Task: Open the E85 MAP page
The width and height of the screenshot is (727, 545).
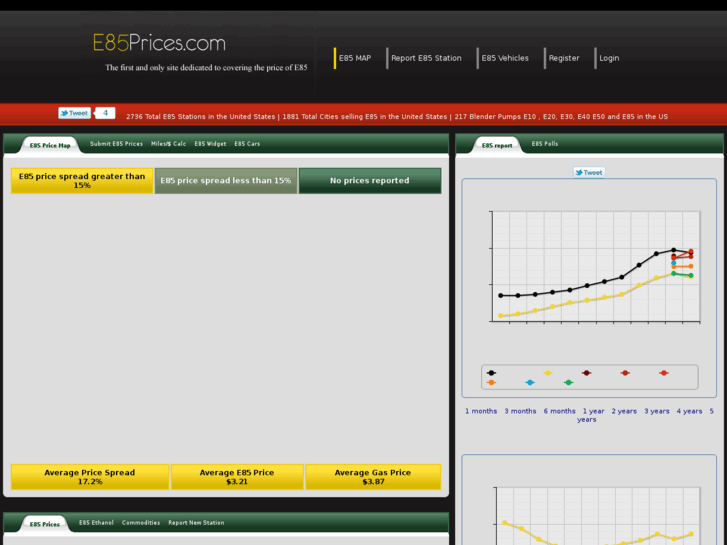Action: (x=355, y=58)
